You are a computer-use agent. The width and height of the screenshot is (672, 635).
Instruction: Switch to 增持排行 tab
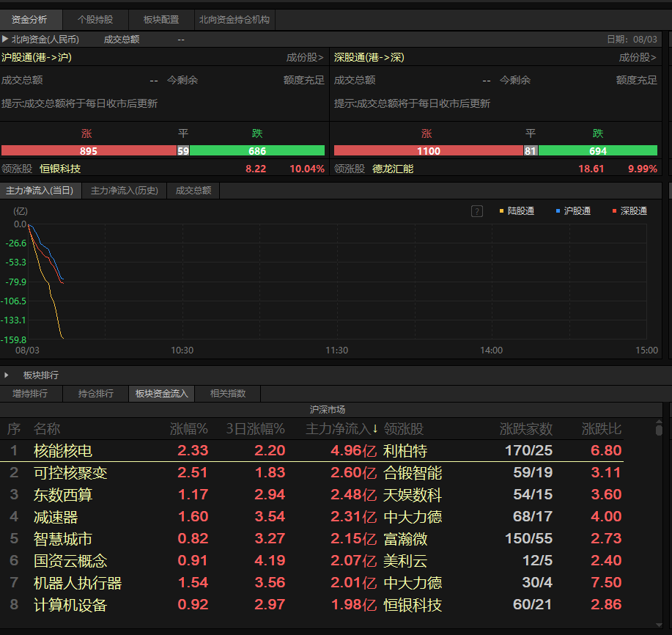point(30,393)
